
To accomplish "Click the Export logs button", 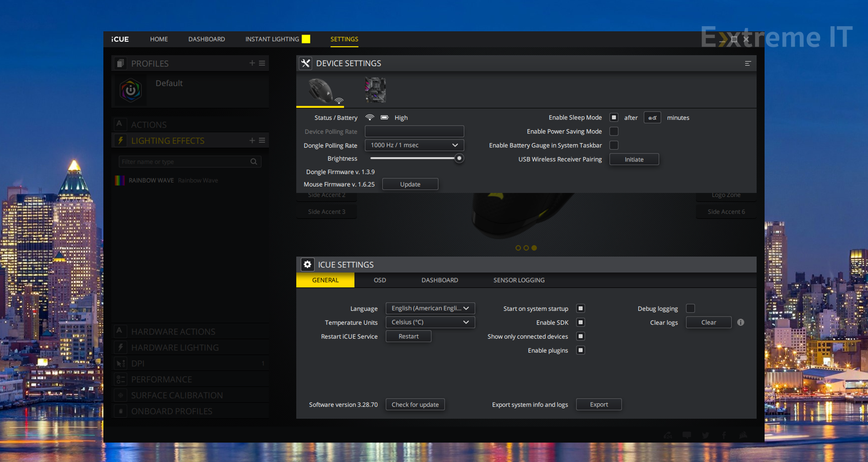I will 599,405.
